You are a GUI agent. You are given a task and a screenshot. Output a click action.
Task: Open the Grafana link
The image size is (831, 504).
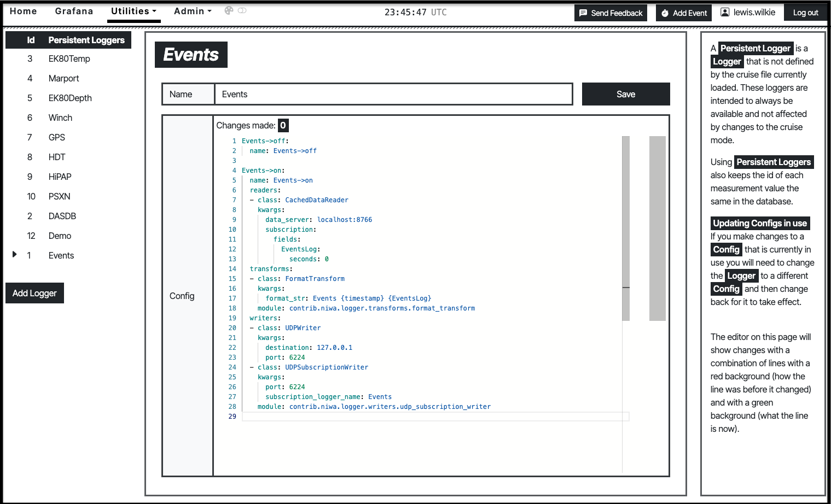74,11
